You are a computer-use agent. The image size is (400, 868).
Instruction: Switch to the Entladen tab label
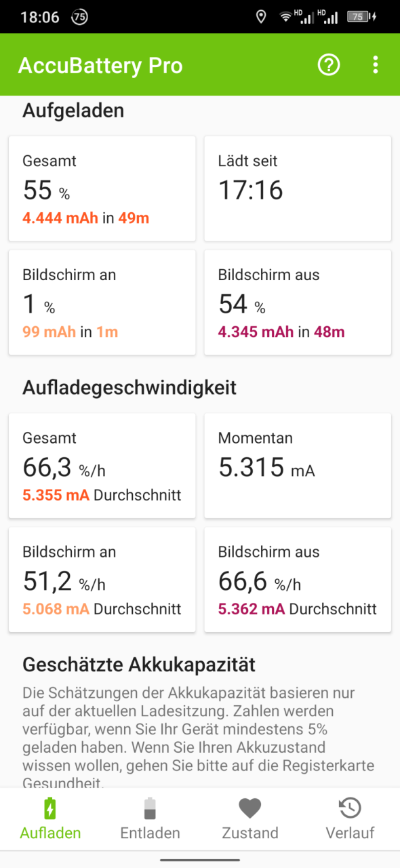[x=150, y=833]
